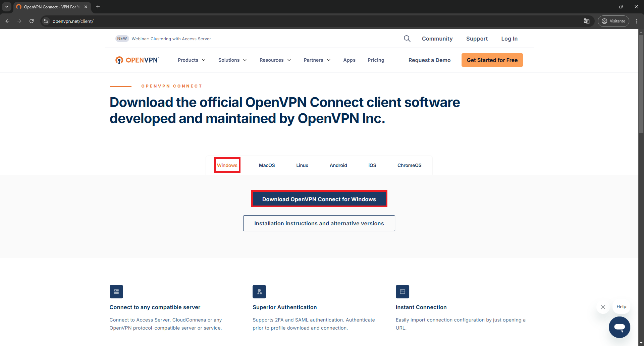Open the Google Translate icon in address bar
The width and height of the screenshot is (644, 346).
587,21
